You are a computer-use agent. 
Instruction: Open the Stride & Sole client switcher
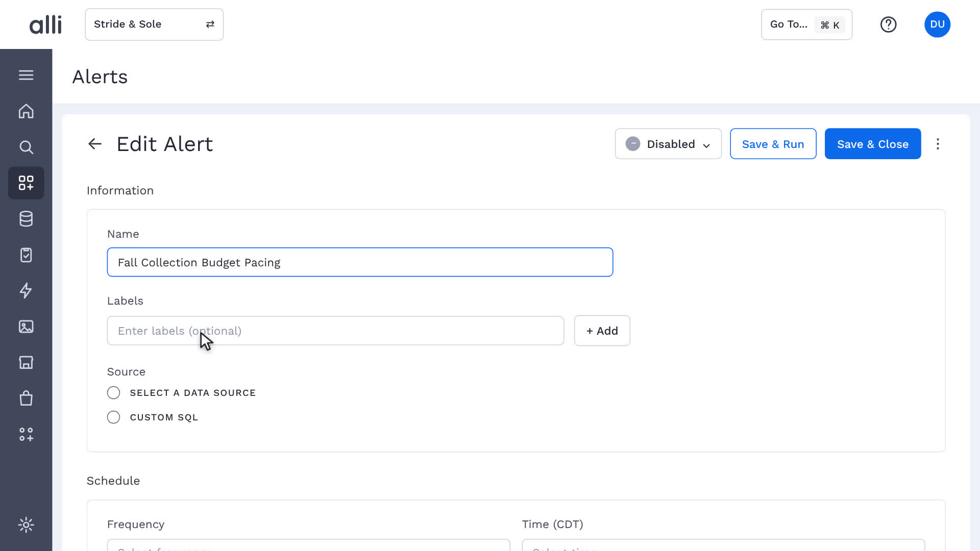coord(154,24)
